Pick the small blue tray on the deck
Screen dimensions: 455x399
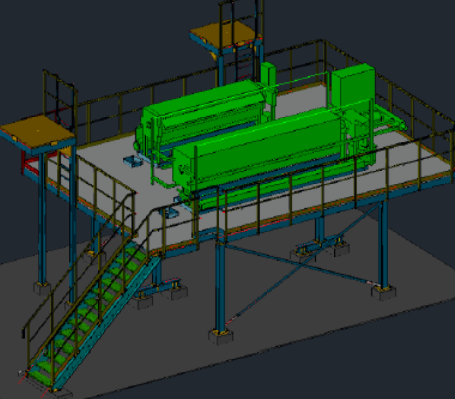coord(132,161)
